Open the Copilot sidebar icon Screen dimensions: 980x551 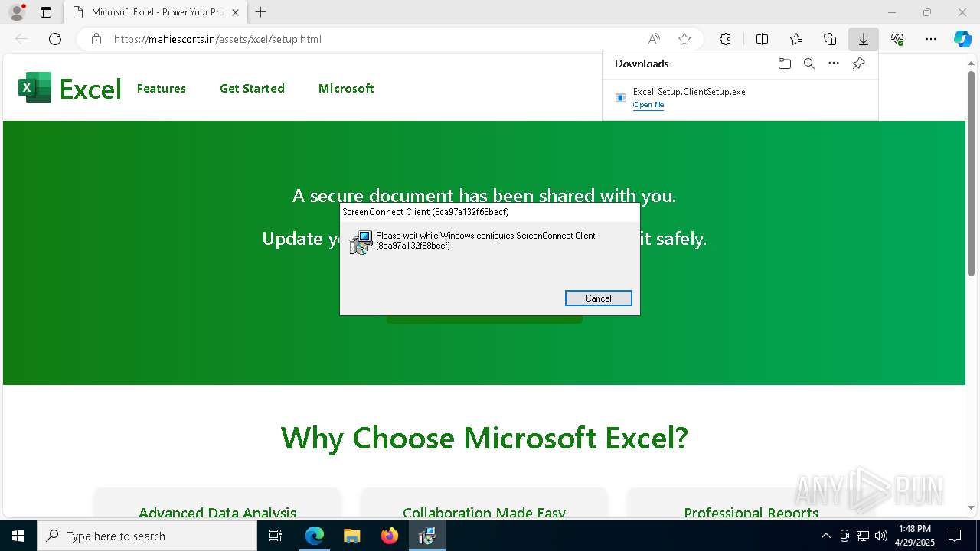[963, 39]
